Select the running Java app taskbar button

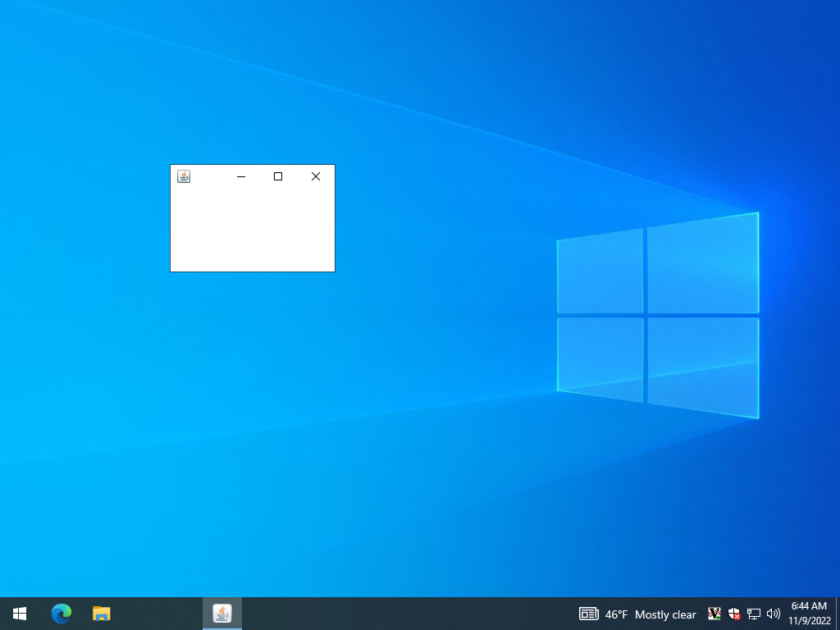[x=222, y=614]
